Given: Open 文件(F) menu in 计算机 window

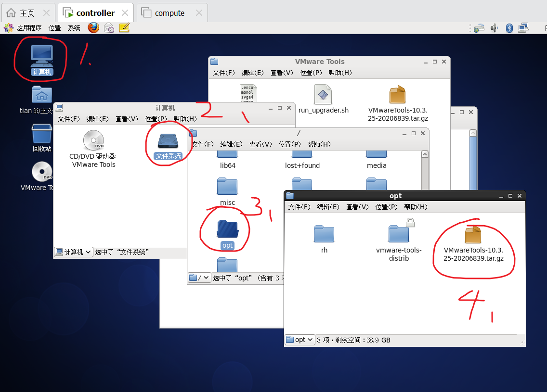Looking at the screenshot, I should (x=69, y=119).
